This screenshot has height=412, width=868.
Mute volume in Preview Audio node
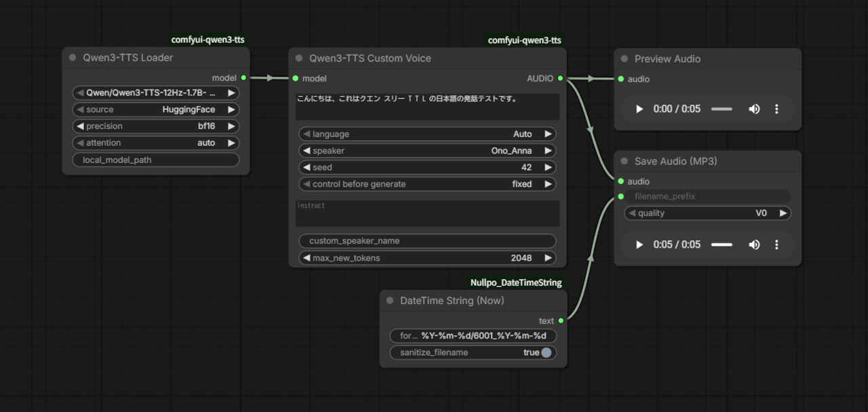point(754,109)
